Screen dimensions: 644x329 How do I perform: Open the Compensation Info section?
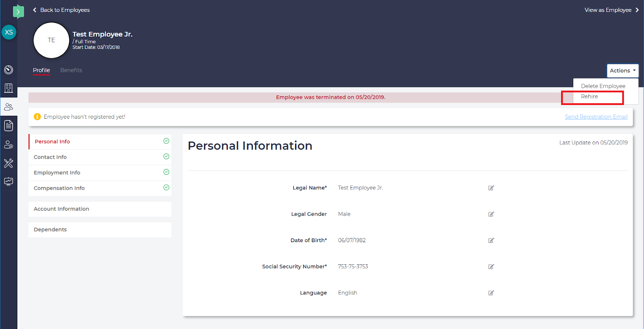[x=59, y=188]
